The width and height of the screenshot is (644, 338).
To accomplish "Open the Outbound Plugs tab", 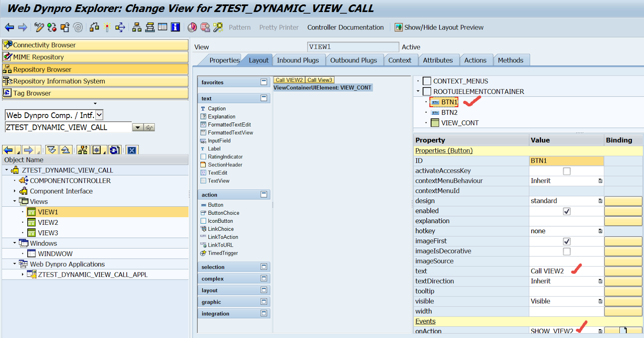I will point(353,60).
